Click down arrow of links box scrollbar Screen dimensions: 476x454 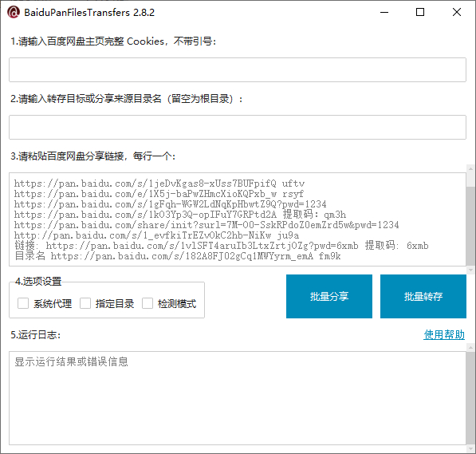click(x=471, y=270)
